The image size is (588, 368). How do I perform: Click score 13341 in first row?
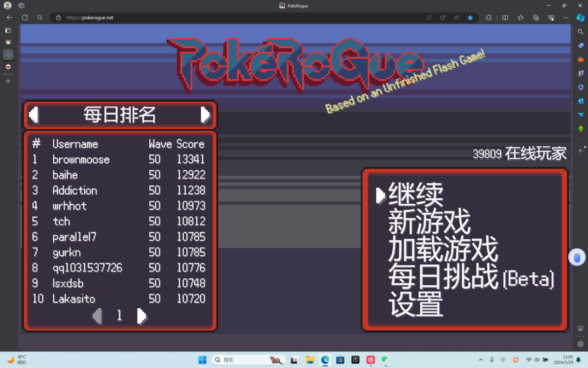[191, 160]
